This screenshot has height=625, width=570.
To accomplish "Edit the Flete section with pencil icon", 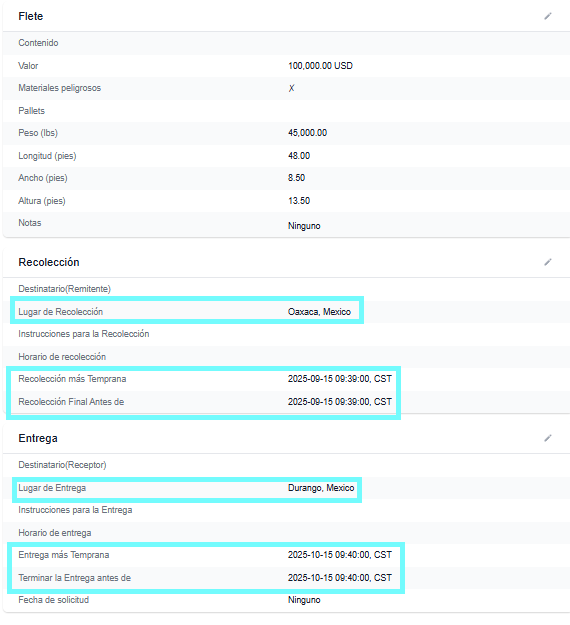I will (548, 16).
